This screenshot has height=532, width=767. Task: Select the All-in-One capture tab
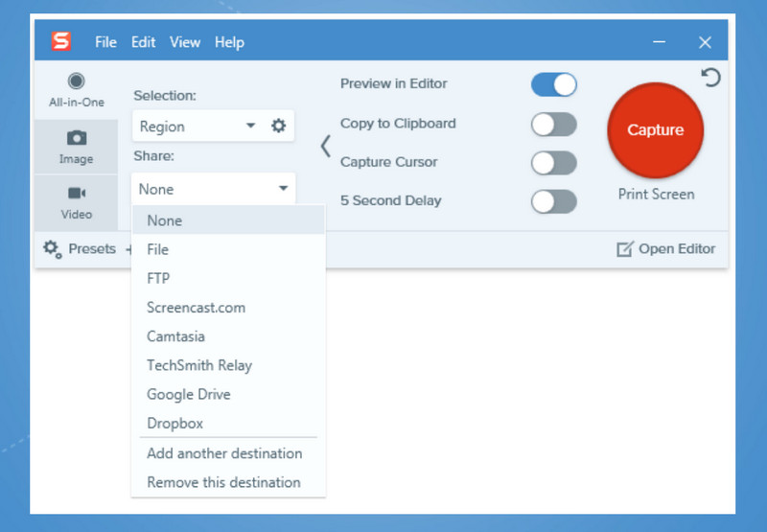coord(77,90)
